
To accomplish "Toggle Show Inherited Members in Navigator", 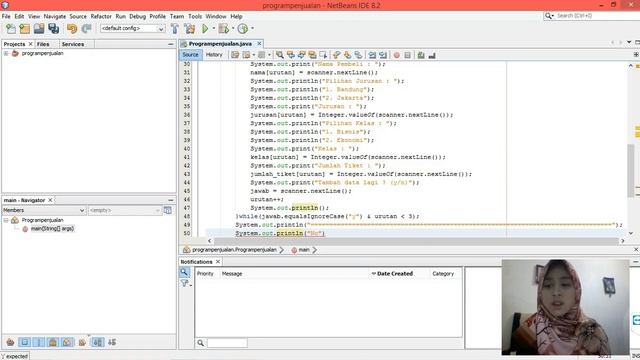I will pos(10,342).
